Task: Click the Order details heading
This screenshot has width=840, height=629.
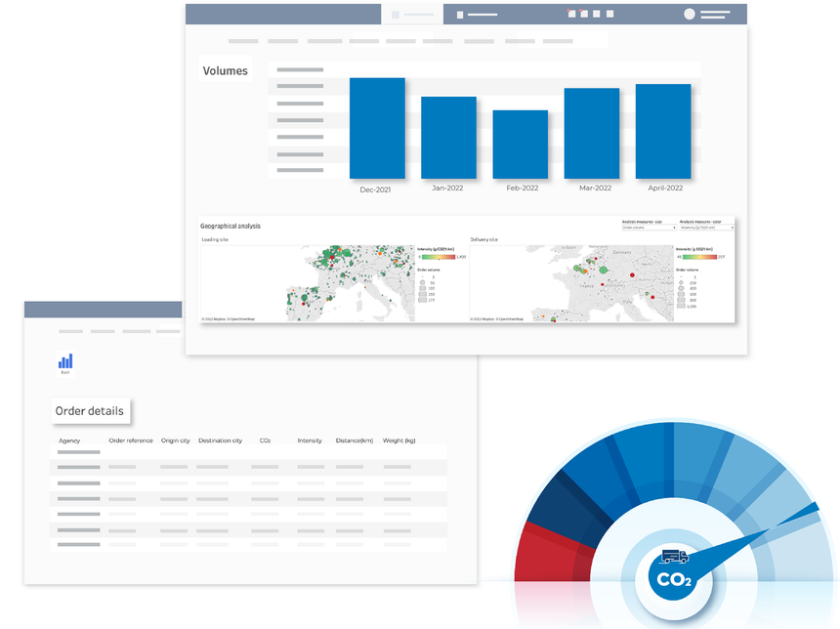Action: [x=90, y=411]
